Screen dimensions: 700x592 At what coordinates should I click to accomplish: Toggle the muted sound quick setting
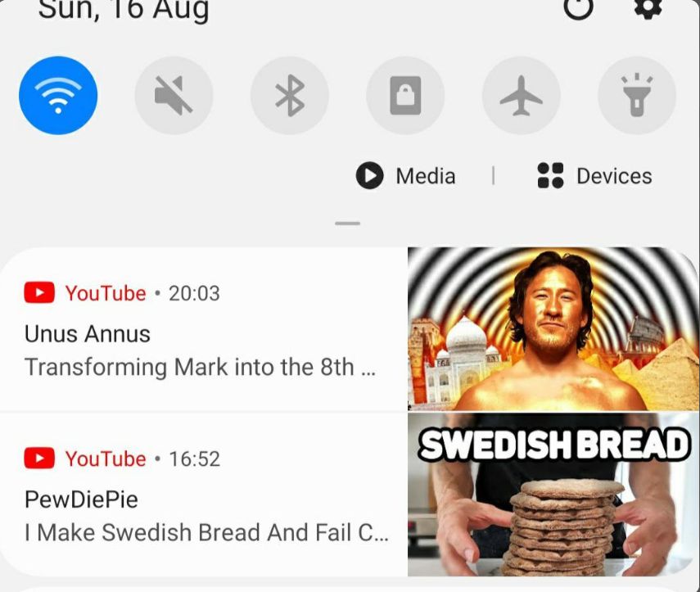tap(174, 95)
